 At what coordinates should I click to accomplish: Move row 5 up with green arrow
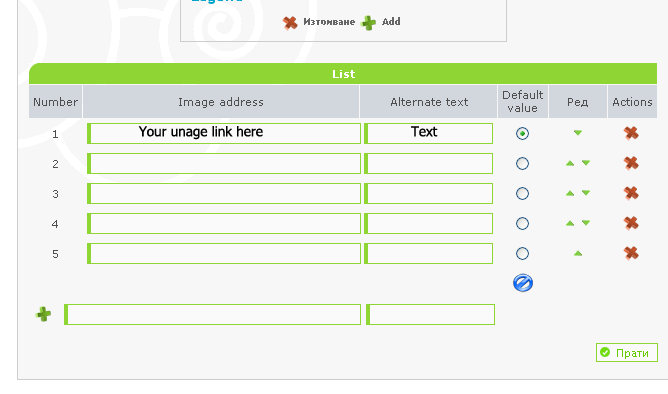pos(578,253)
